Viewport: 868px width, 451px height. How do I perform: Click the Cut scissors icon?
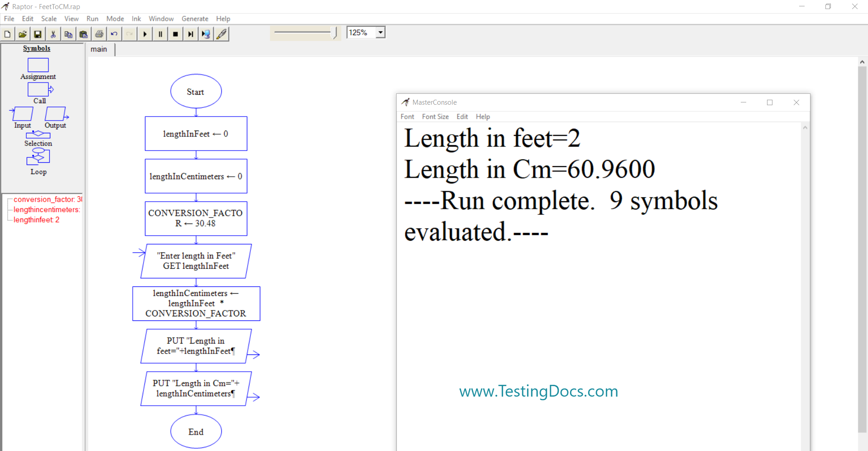[53, 34]
